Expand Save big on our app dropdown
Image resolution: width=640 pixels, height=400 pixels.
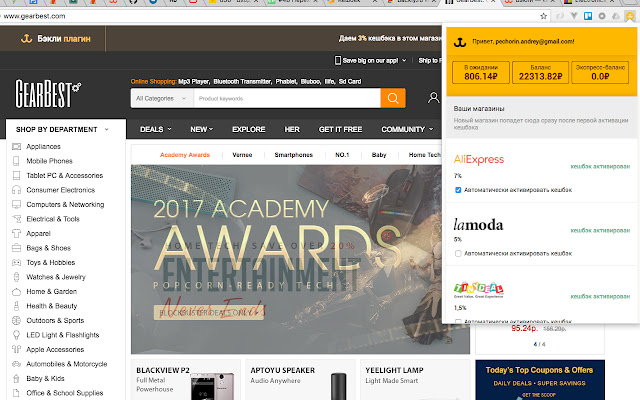(404, 60)
